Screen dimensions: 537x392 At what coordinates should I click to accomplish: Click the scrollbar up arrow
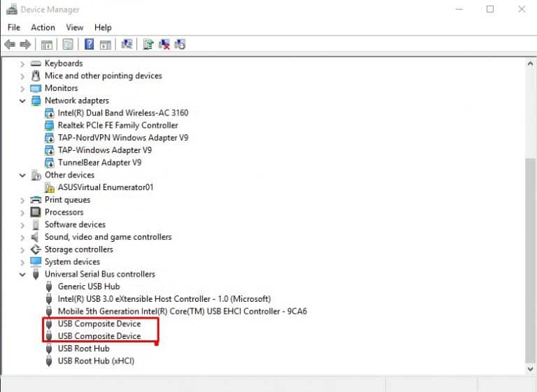(530, 64)
